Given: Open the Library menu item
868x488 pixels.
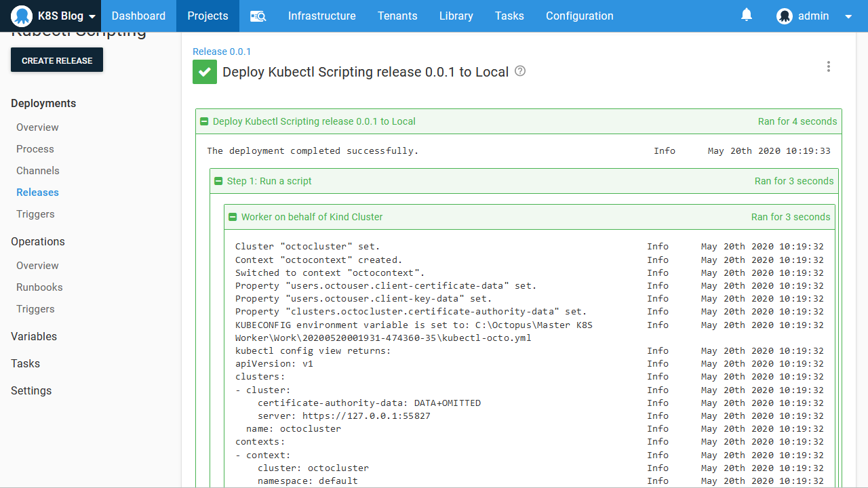Looking at the screenshot, I should pyautogui.click(x=456, y=16).
